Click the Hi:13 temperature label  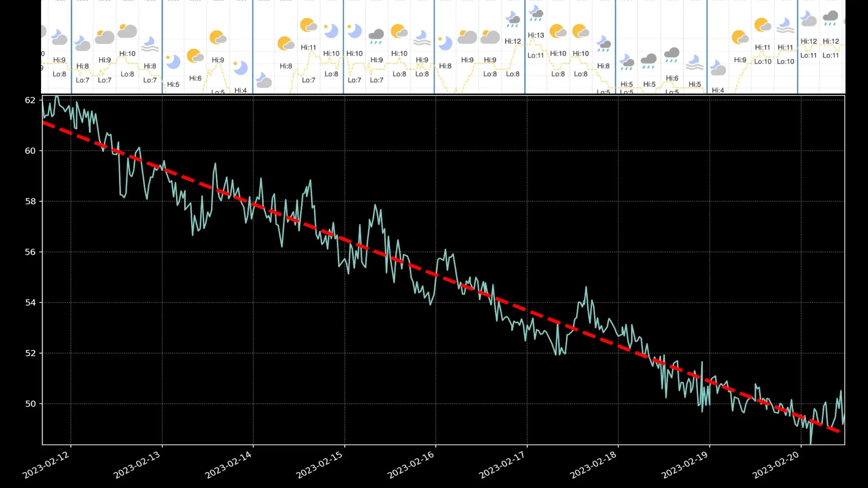point(536,35)
